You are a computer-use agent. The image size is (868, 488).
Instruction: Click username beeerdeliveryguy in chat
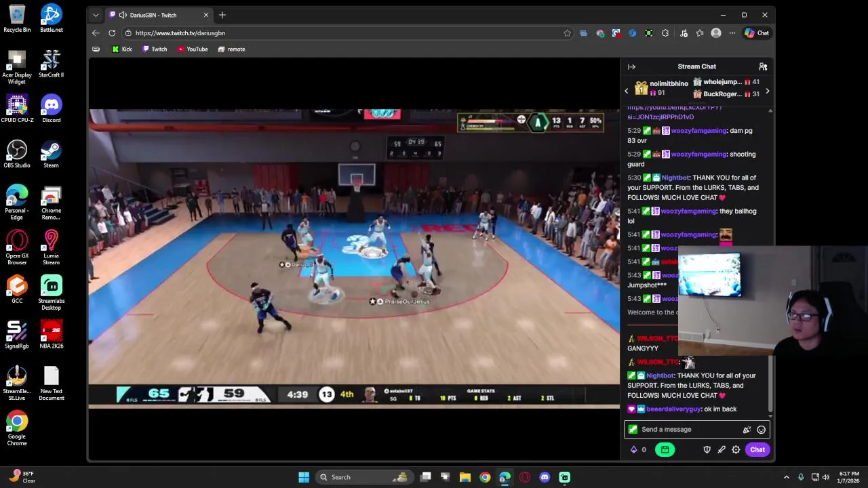coord(673,409)
